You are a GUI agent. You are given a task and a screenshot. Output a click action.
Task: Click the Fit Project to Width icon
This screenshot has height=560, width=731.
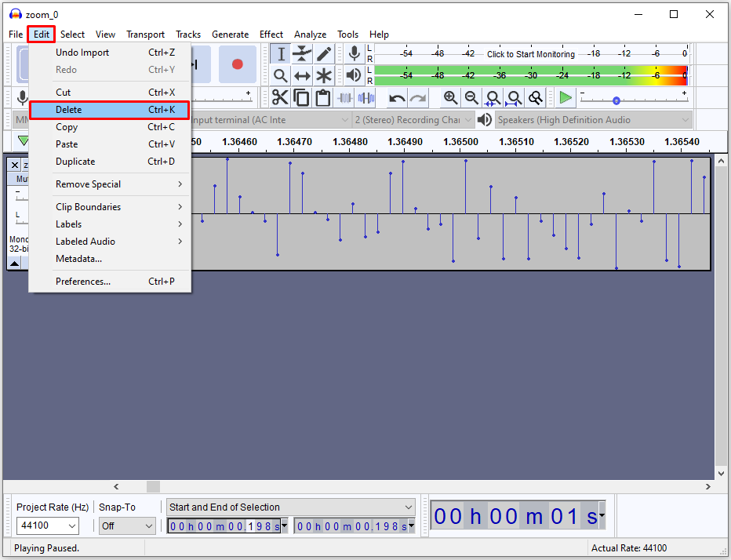click(515, 98)
